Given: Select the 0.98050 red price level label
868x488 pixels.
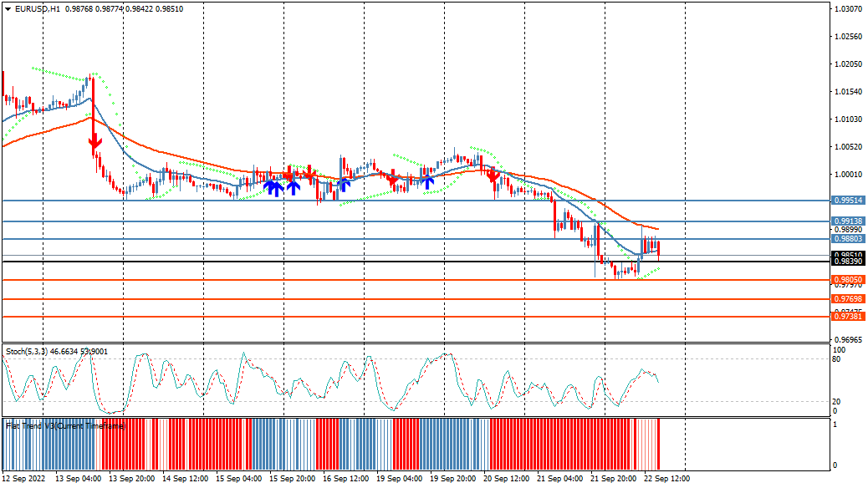Looking at the screenshot, I should [848, 280].
